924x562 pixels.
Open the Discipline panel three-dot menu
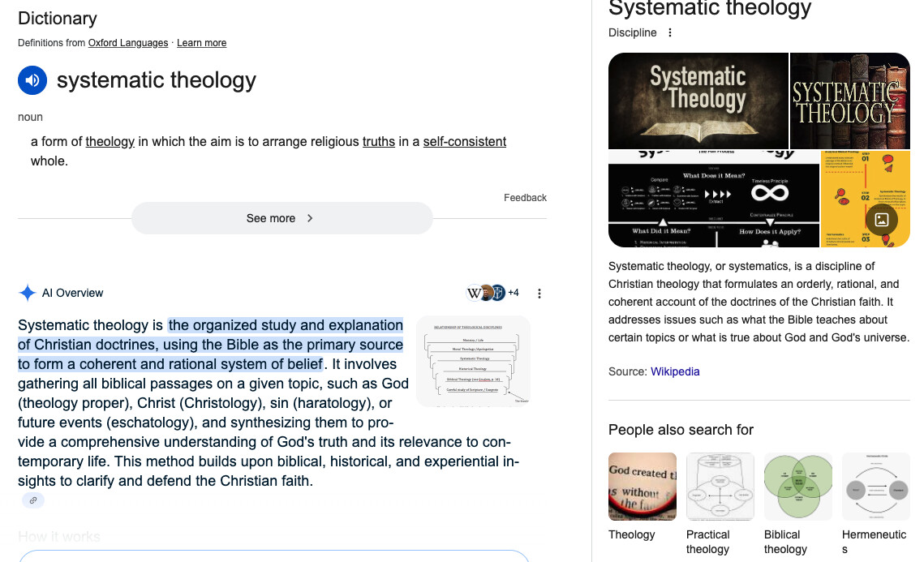coord(670,33)
